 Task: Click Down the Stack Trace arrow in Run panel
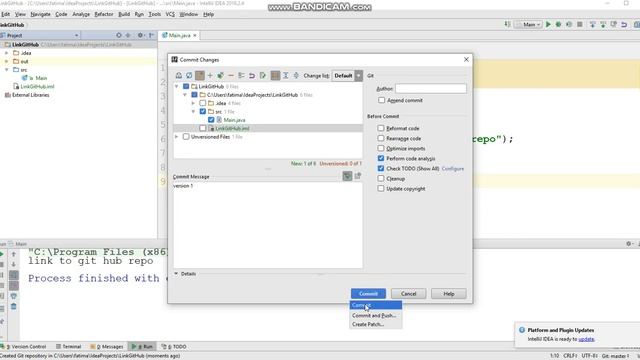(13, 264)
